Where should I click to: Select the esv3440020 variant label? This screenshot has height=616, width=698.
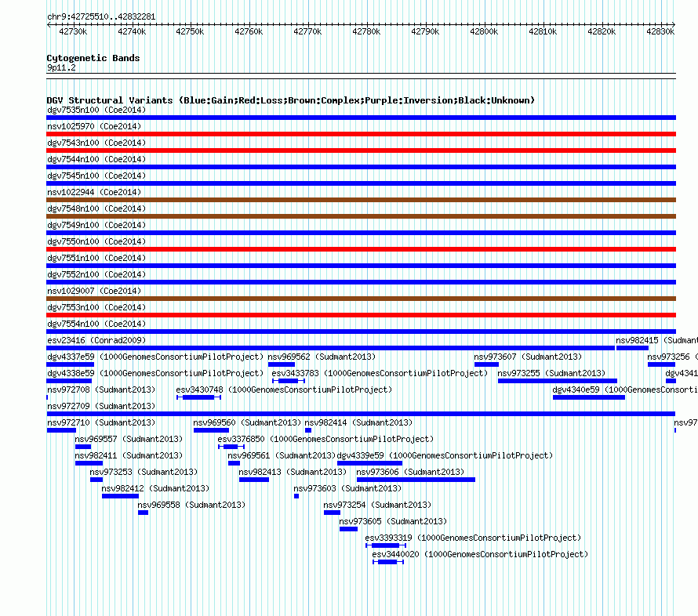[x=480, y=554]
